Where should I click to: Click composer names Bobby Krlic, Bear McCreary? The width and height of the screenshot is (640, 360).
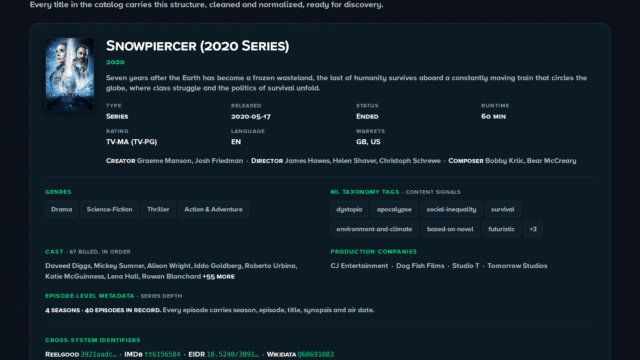pos(531,160)
